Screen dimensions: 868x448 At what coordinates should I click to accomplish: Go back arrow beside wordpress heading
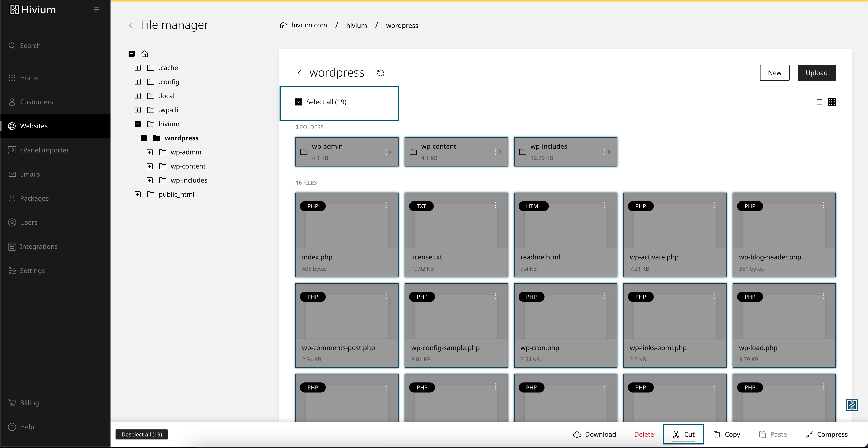[299, 73]
